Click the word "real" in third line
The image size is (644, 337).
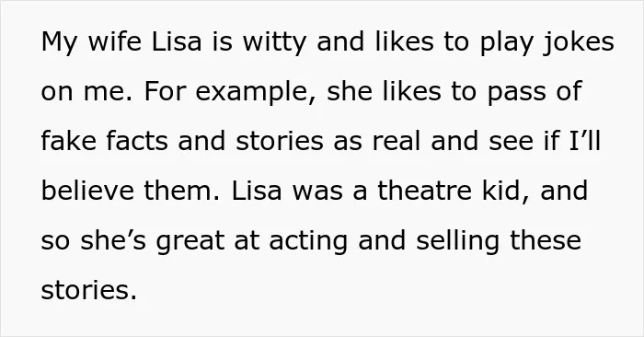pyautogui.click(x=397, y=141)
